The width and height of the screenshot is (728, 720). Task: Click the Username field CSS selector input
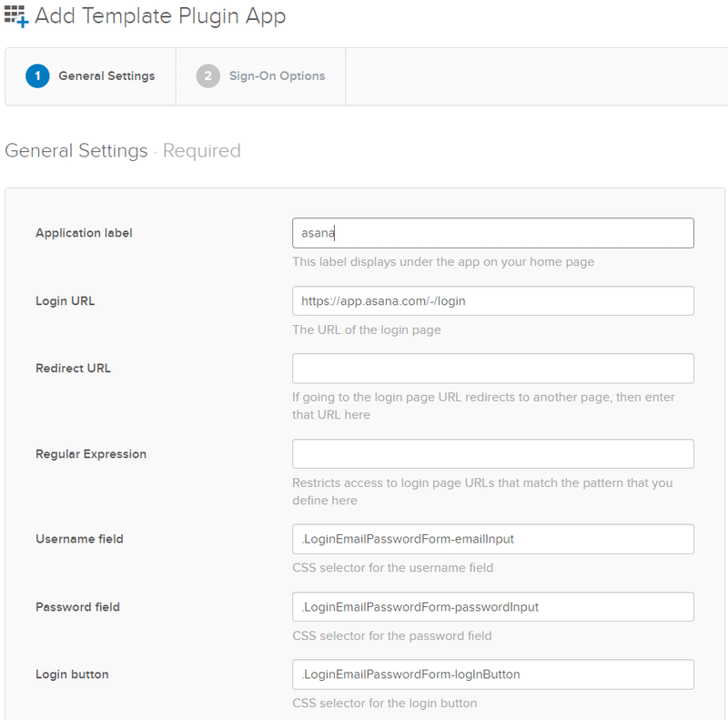tap(492, 539)
